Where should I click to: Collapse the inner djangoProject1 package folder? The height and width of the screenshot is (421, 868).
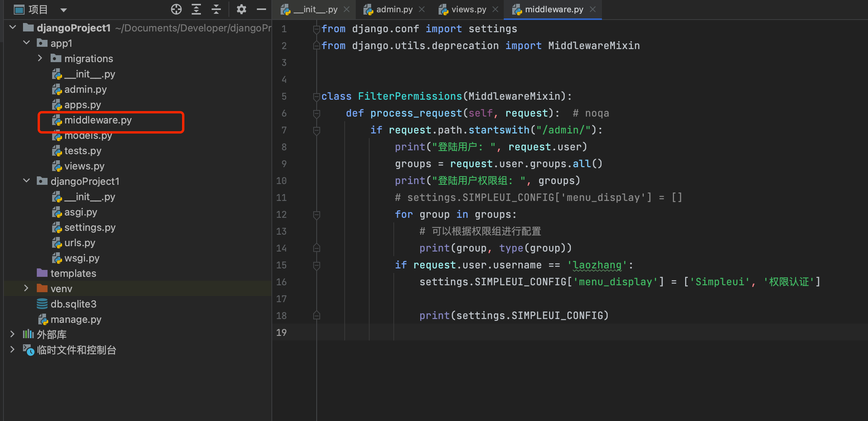pyautogui.click(x=26, y=181)
